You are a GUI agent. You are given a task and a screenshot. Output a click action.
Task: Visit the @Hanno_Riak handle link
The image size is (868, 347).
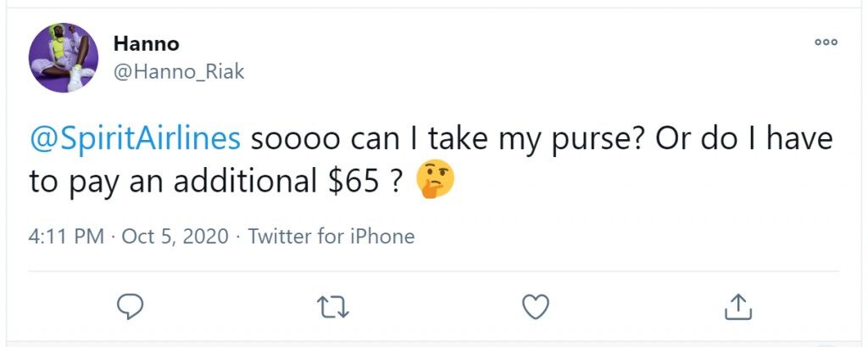(x=179, y=71)
